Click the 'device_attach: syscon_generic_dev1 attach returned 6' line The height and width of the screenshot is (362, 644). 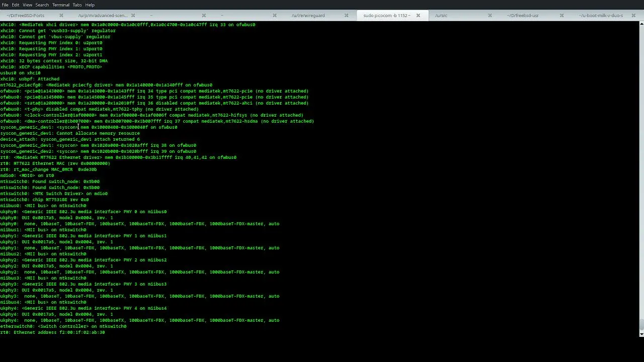click(x=70, y=139)
